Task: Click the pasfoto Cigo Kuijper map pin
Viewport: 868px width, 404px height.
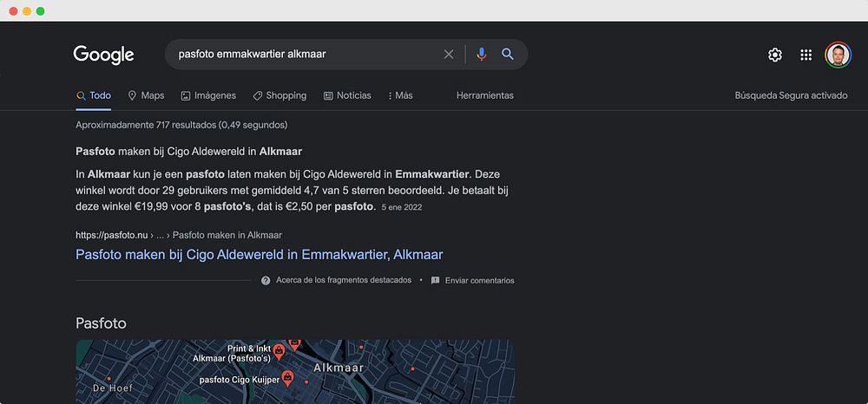Action: 287,379
